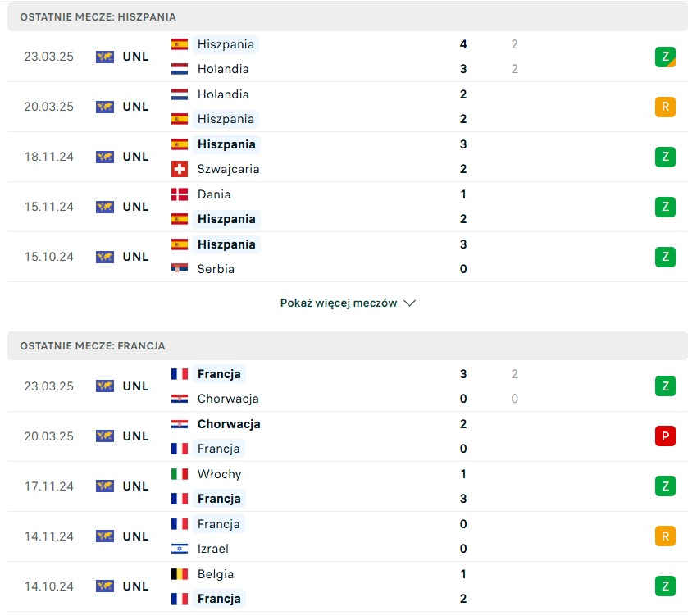Screen dimensions: 688x616
Task: Click the UNL league icon on 18.11.24 row
Action: tap(104, 157)
